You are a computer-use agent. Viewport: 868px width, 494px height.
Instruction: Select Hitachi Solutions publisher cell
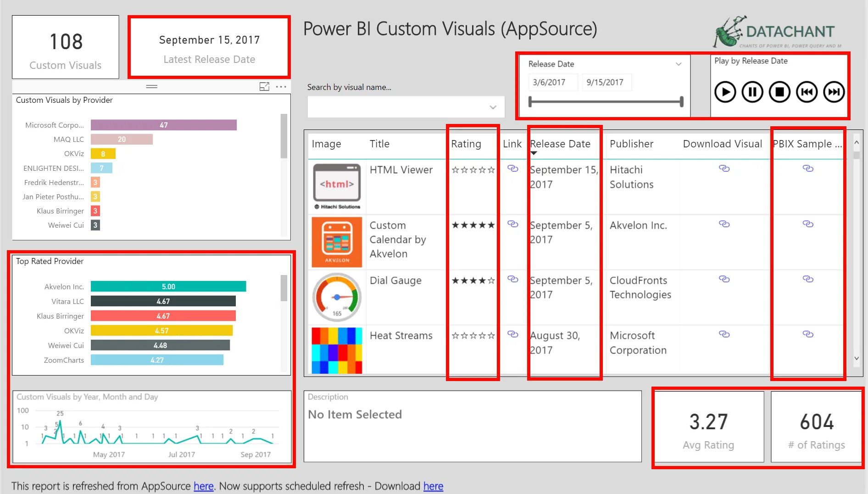631,177
